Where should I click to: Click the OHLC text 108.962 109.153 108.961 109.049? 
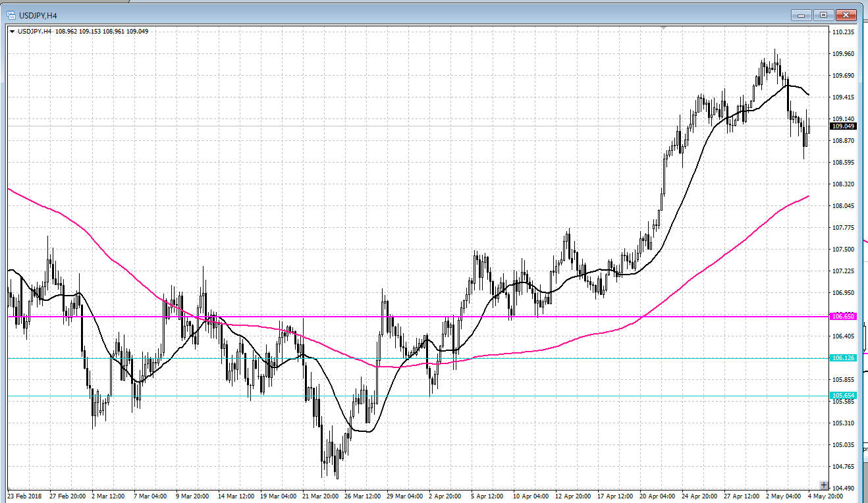tap(102, 32)
